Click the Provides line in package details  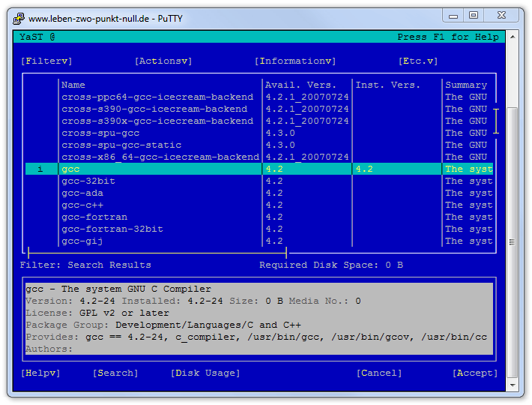(256, 337)
